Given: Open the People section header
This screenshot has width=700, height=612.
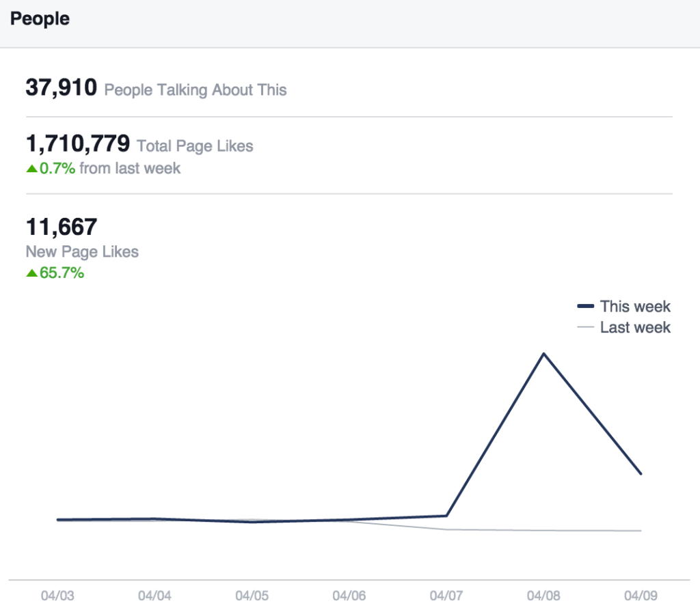Looking at the screenshot, I should [x=40, y=19].
